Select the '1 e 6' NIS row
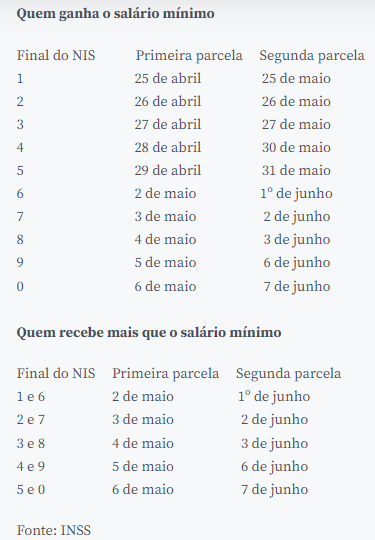The height and width of the screenshot is (540, 375). [x=31, y=397]
